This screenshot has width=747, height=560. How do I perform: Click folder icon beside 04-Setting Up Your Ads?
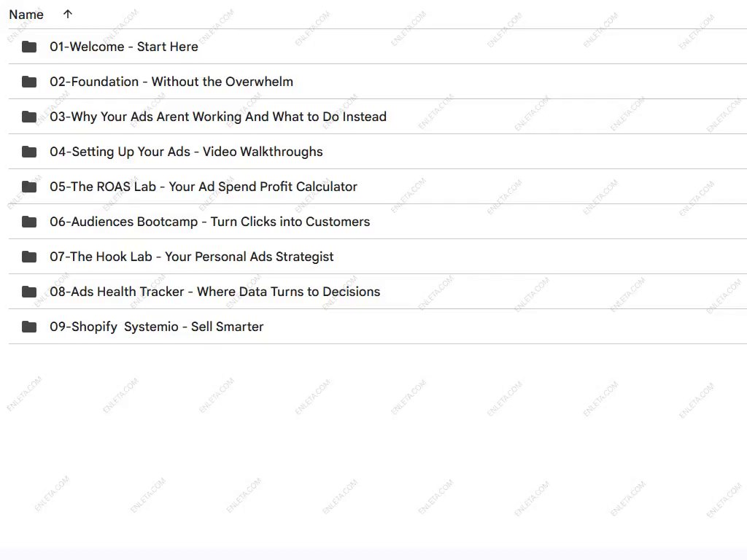click(x=29, y=152)
